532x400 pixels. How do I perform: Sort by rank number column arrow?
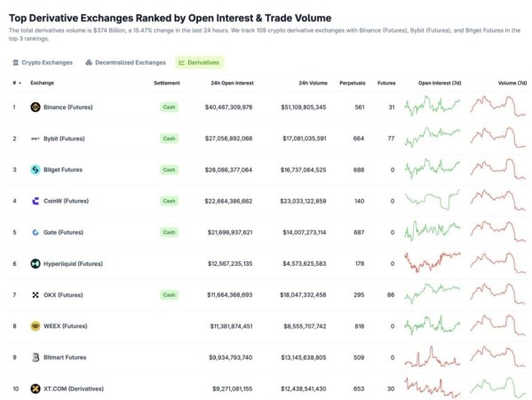[x=20, y=83]
